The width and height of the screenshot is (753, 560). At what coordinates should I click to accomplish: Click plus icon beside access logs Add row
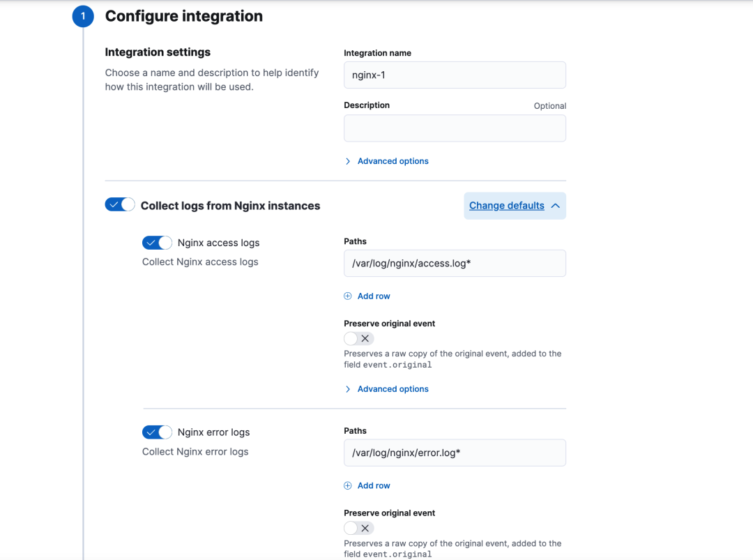coord(348,296)
